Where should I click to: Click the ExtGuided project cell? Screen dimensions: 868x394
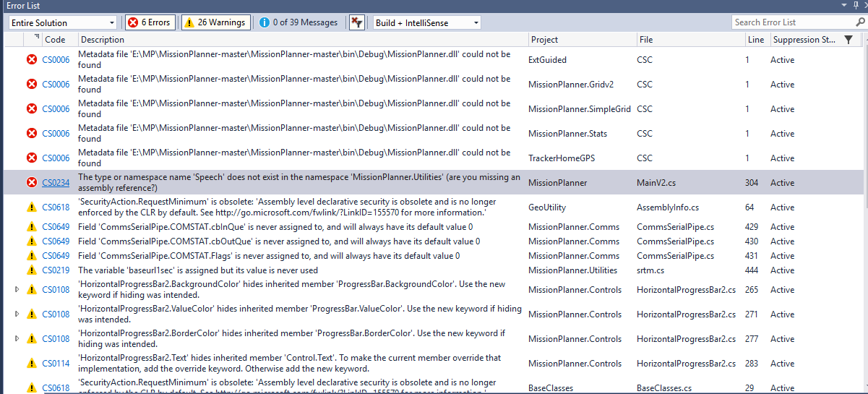(x=547, y=60)
